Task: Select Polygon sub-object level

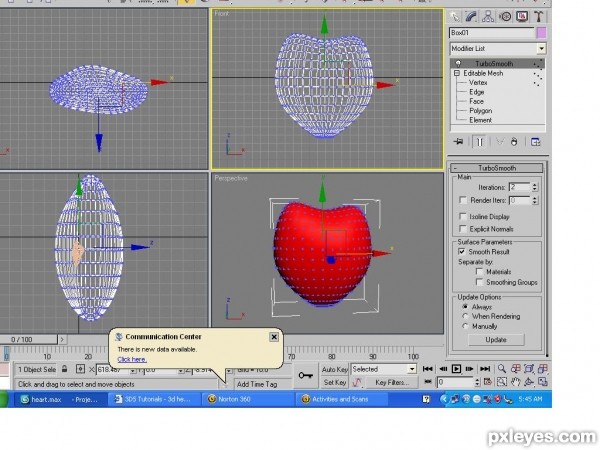Action: pyautogui.click(x=481, y=111)
